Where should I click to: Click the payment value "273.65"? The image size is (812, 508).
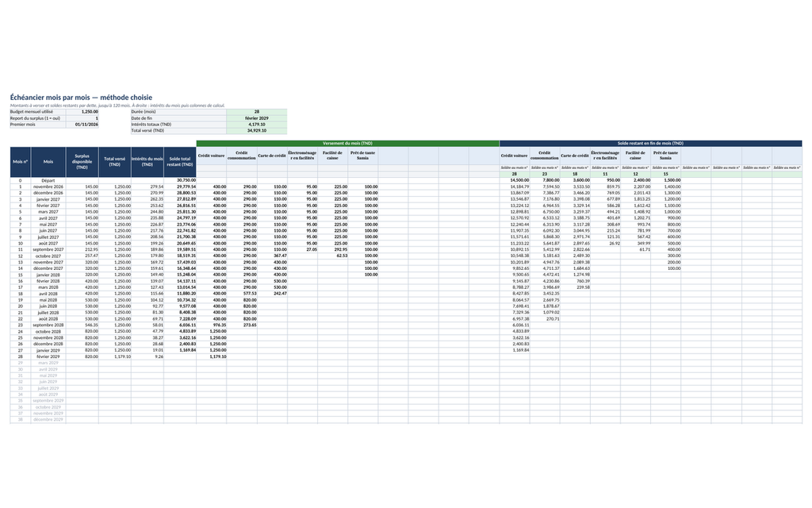pos(250,325)
